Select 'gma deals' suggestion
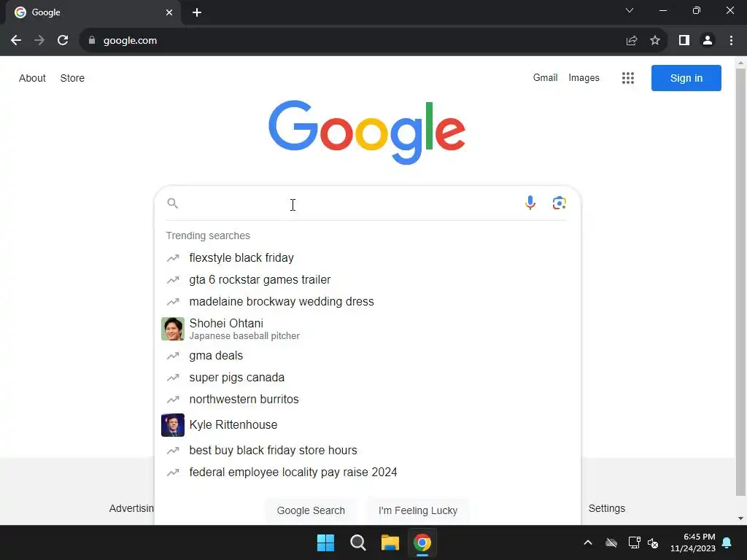The width and height of the screenshot is (747, 560). pyautogui.click(x=368, y=356)
